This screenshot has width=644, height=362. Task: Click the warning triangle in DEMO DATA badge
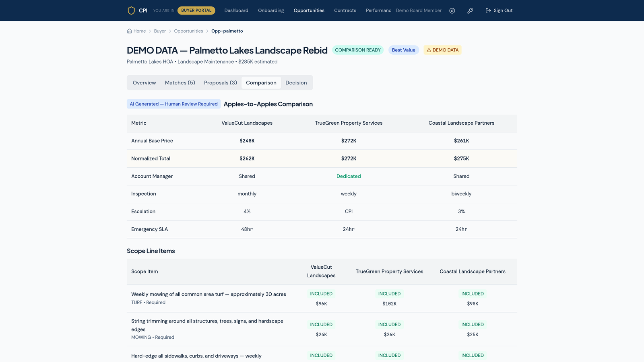(429, 50)
